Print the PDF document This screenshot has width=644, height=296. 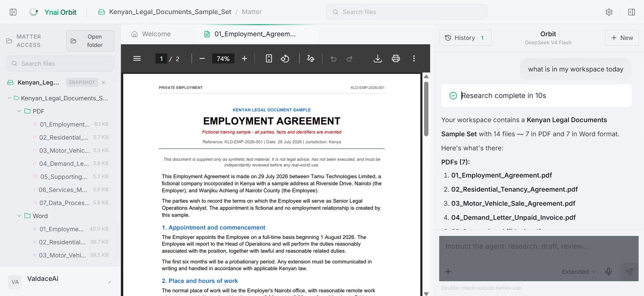pyautogui.click(x=396, y=59)
